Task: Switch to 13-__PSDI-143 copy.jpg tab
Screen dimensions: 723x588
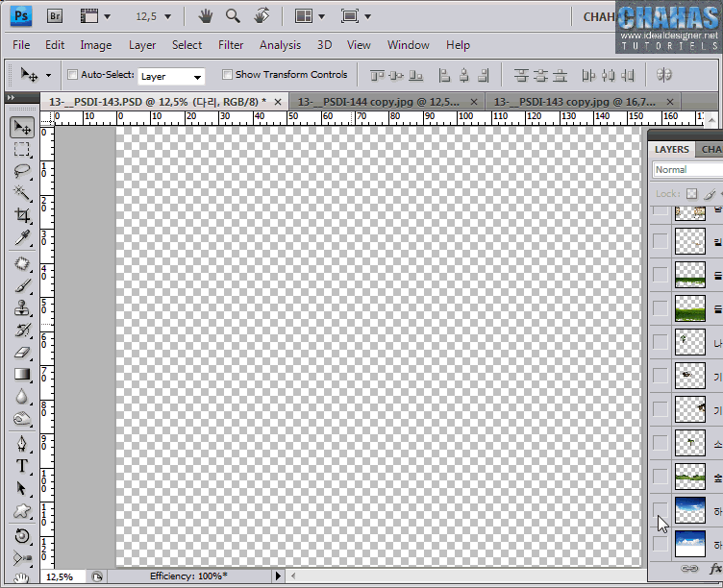Action: tap(575, 102)
